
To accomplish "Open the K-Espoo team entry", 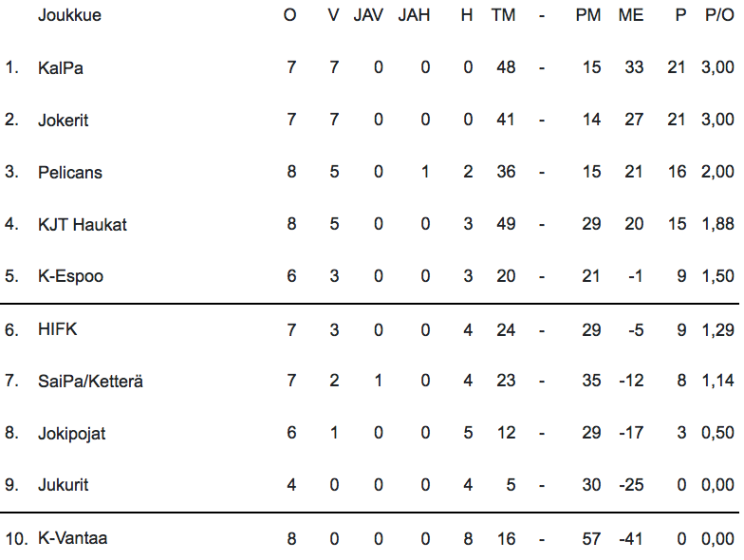I will (71, 276).
